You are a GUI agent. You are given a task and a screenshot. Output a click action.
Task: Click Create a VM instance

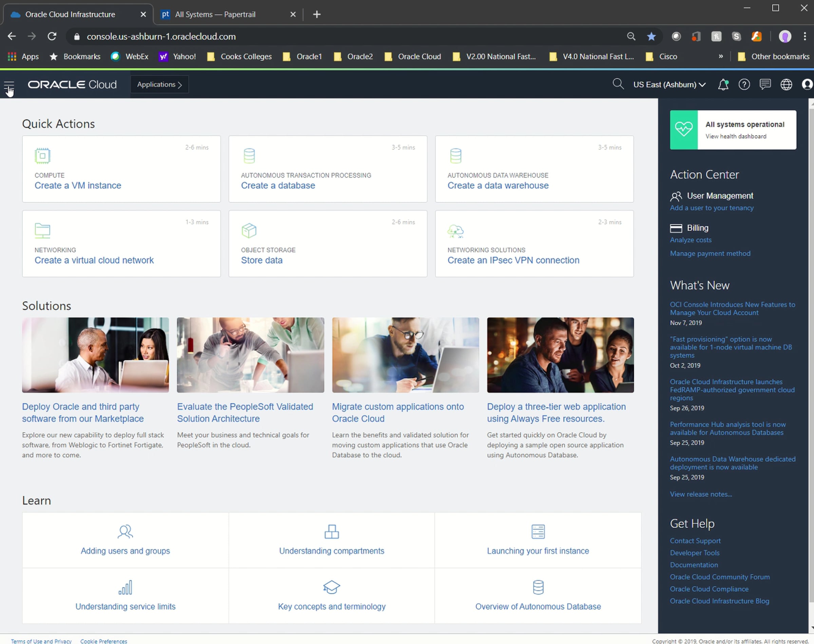tap(78, 186)
